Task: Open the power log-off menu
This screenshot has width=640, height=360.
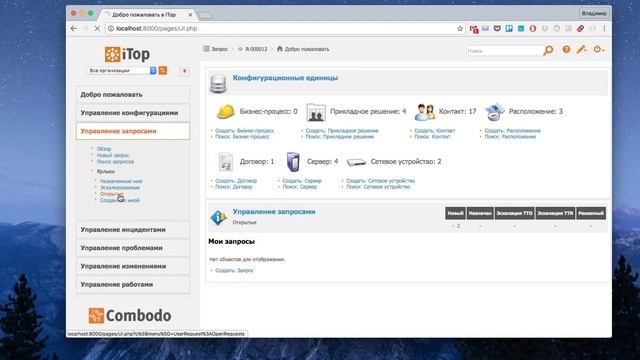Action: point(598,49)
